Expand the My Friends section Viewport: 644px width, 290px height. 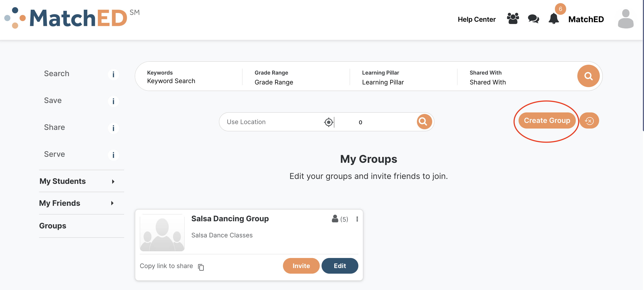[112, 203]
